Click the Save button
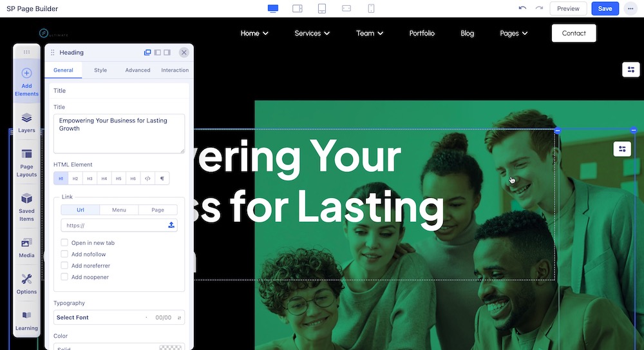This screenshot has width=644, height=350. click(x=605, y=8)
